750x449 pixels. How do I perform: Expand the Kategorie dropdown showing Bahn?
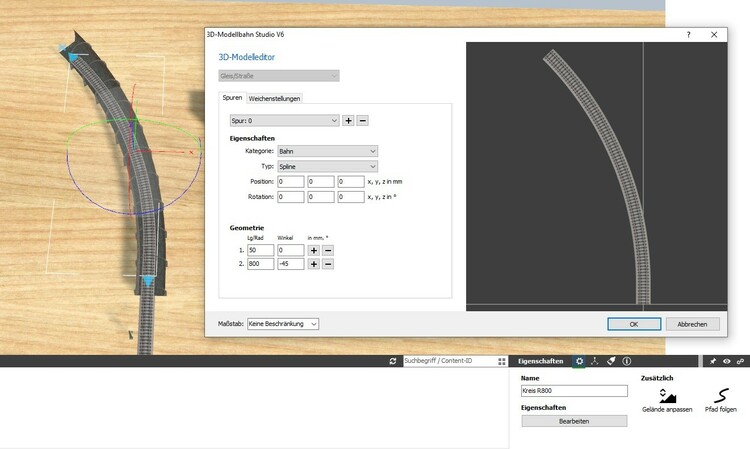coord(327,151)
